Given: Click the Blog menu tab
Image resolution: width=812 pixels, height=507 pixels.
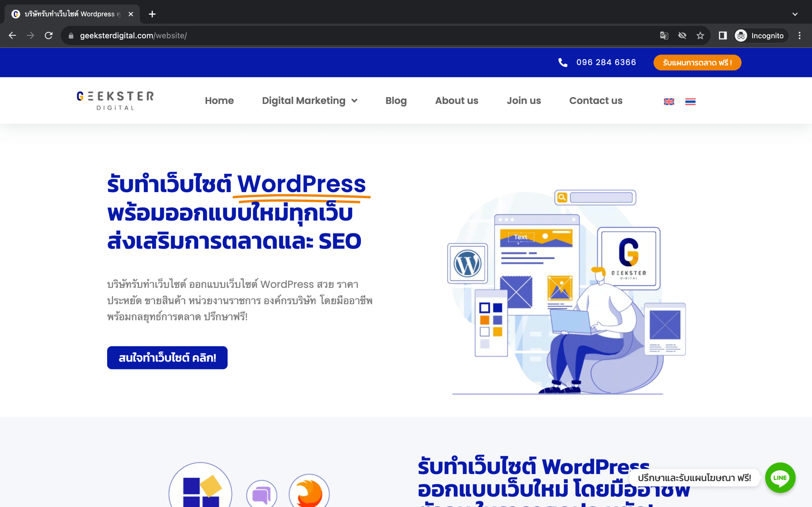Looking at the screenshot, I should pyautogui.click(x=396, y=100).
